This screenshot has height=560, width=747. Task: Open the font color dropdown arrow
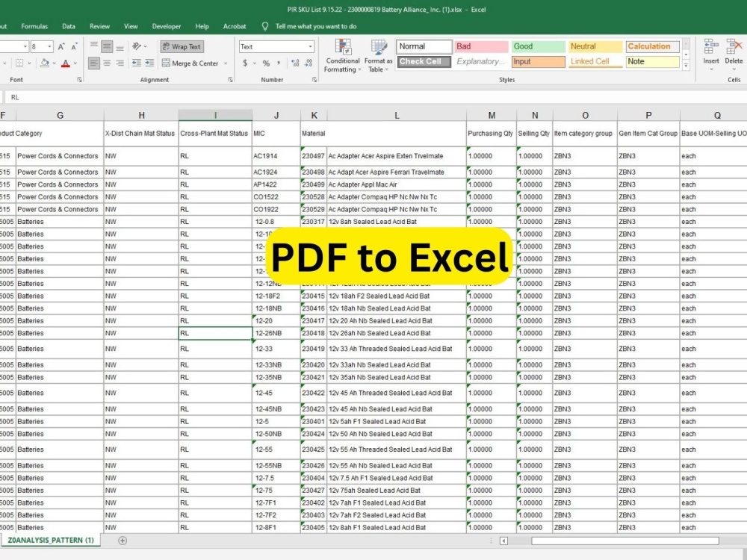[75, 63]
